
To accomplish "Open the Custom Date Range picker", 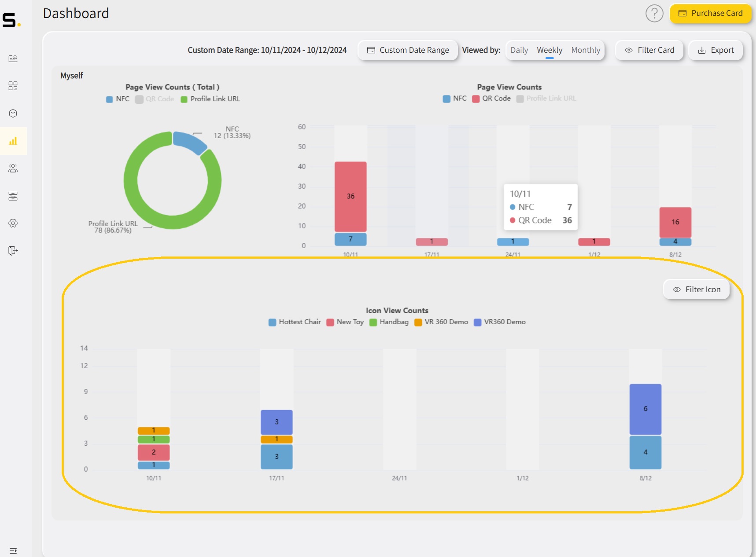I will [x=407, y=50].
